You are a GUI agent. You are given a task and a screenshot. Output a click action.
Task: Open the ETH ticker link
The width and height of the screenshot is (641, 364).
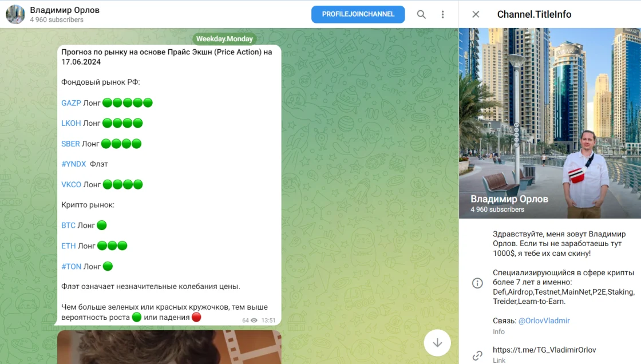68,246
